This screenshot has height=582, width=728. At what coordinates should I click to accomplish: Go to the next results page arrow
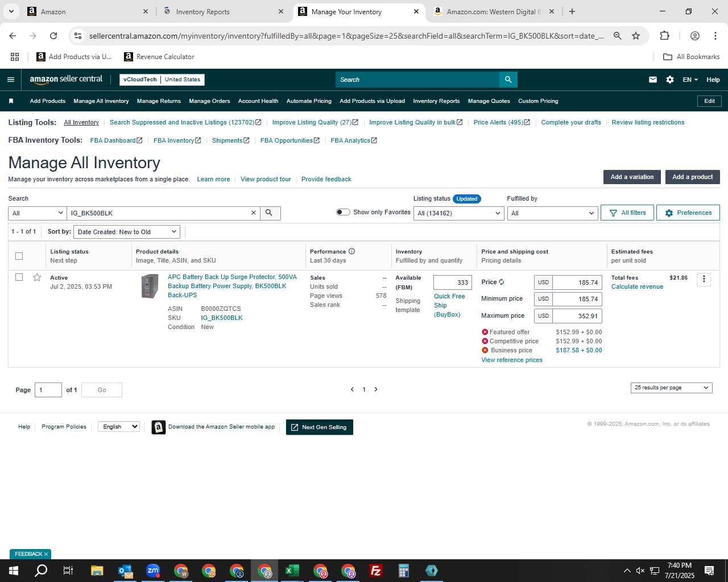click(376, 389)
